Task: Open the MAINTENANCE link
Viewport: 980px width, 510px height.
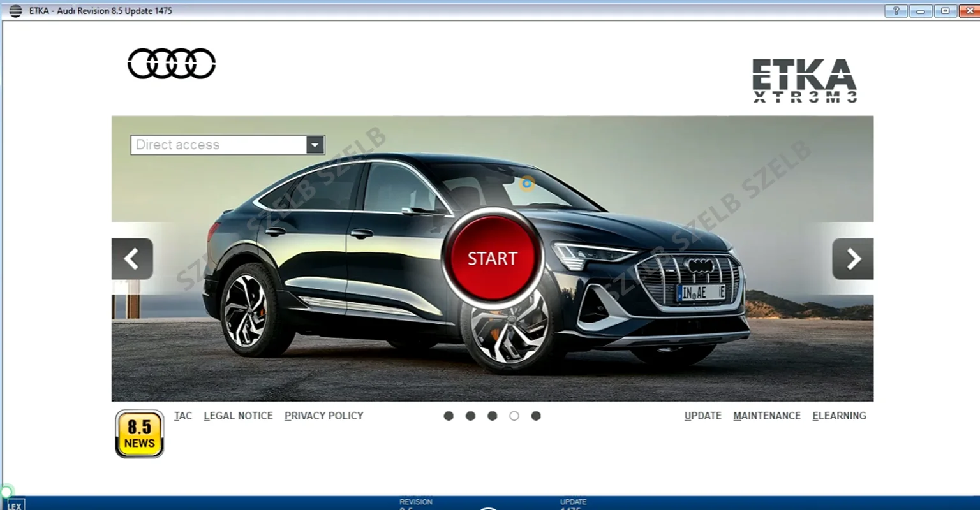Action: (767, 416)
